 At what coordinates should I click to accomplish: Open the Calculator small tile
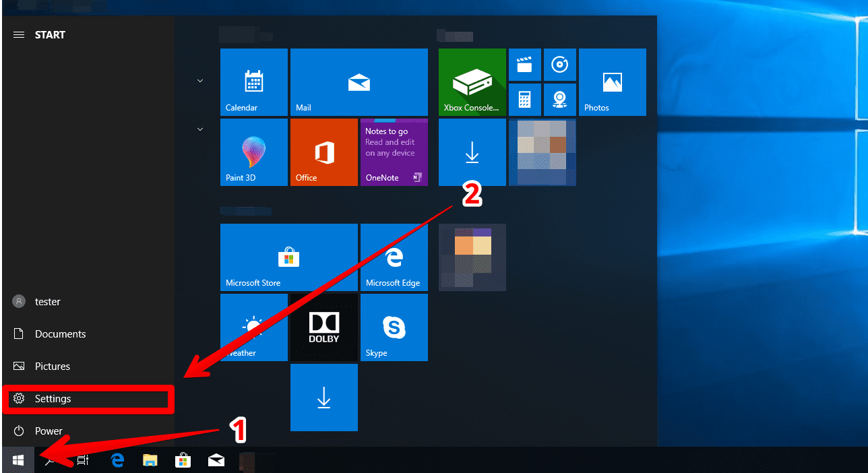pyautogui.click(x=525, y=100)
